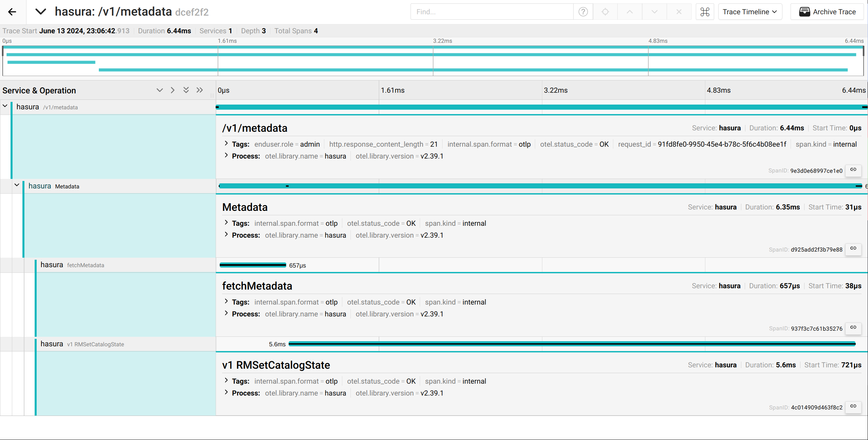The height and width of the screenshot is (440, 868).
Task: Click the Duration 6.44ms header label
Action: (x=164, y=31)
